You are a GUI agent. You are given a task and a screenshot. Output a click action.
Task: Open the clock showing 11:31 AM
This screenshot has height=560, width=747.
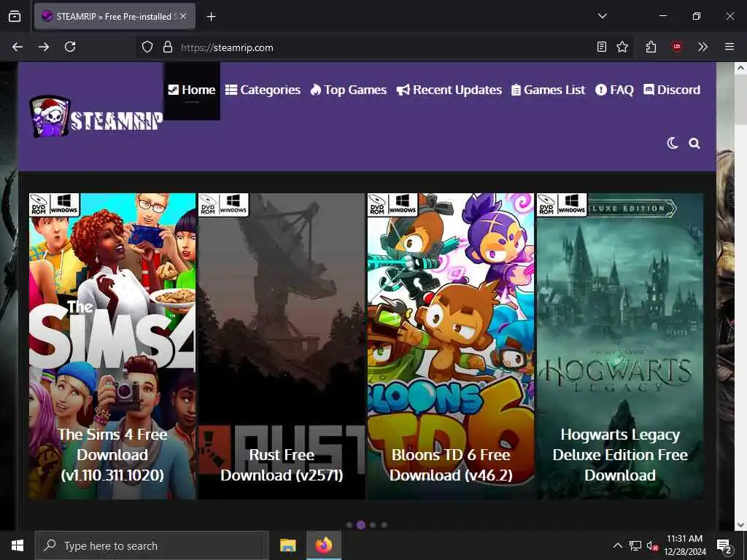(684, 545)
